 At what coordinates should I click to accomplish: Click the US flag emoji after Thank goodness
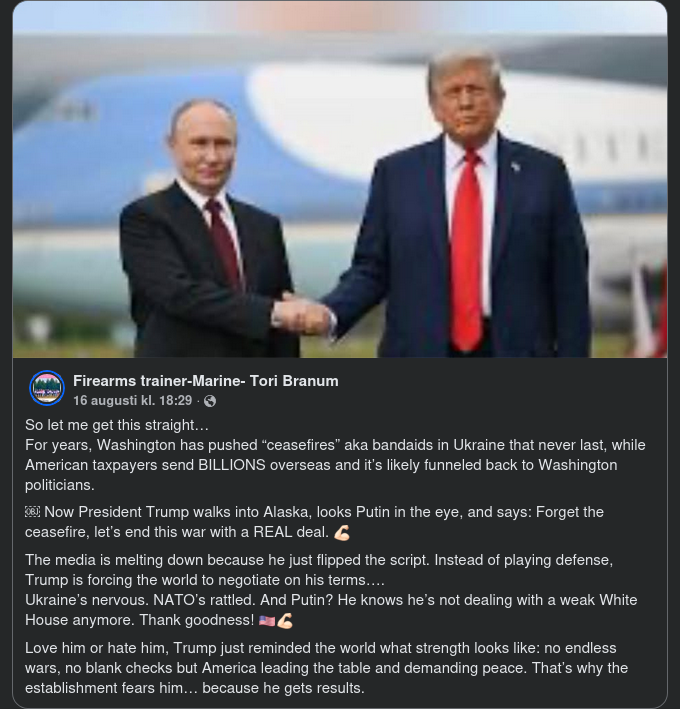click(267, 620)
